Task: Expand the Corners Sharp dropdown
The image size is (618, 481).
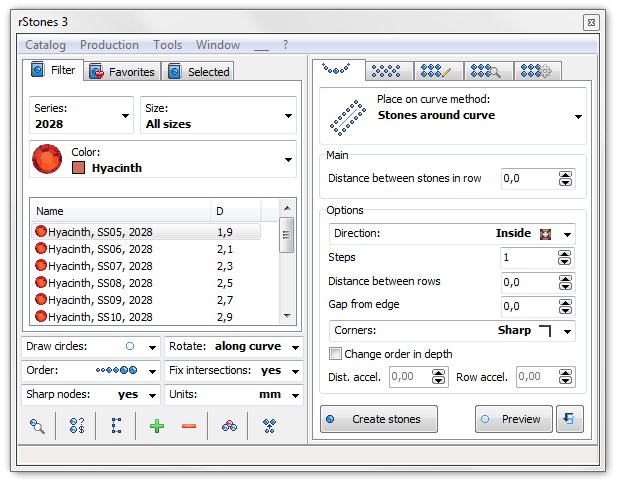Action: 567,332
